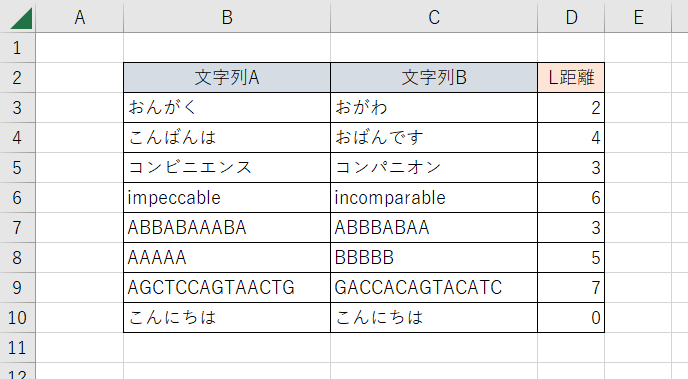Select the cell containing incomparable
The height and width of the screenshot is (379, 688).
coord(434,198)
